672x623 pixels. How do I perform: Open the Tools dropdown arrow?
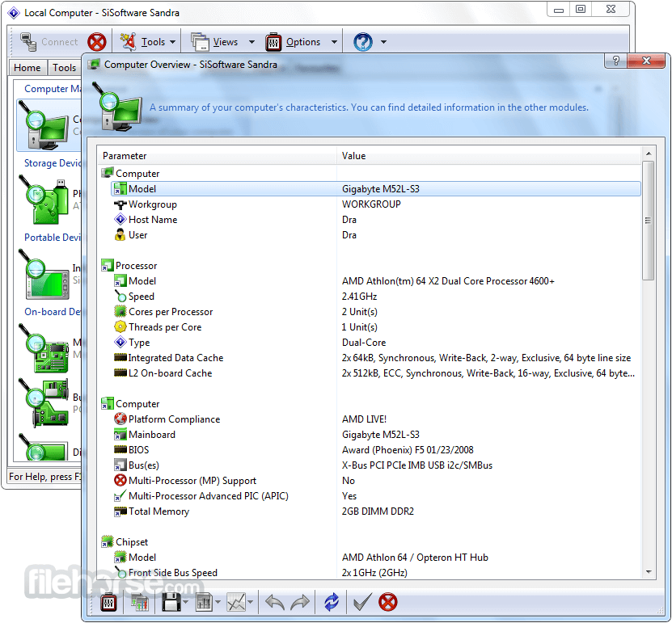point(173,42)
